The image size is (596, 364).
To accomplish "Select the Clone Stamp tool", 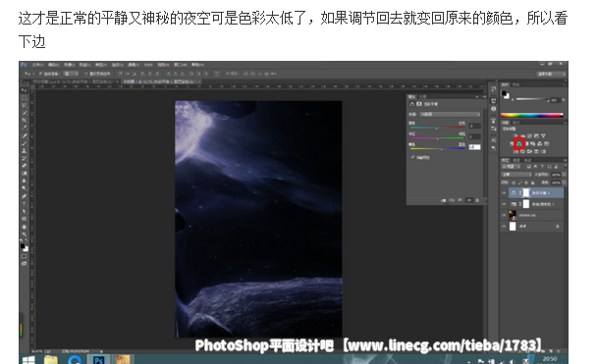I will [x=25, y=150].
